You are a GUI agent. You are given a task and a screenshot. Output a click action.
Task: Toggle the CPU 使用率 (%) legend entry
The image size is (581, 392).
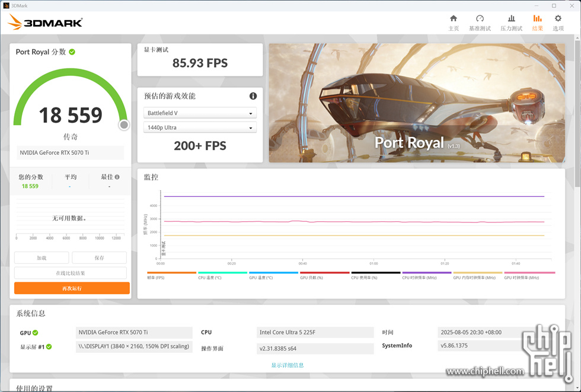tap(376, 275)
